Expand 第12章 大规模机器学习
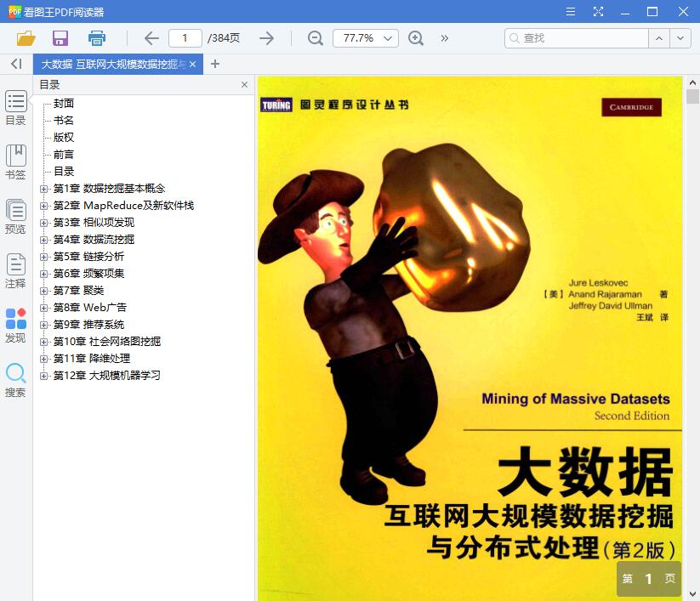The image size is (700, 601). click(x=43, y=376)
